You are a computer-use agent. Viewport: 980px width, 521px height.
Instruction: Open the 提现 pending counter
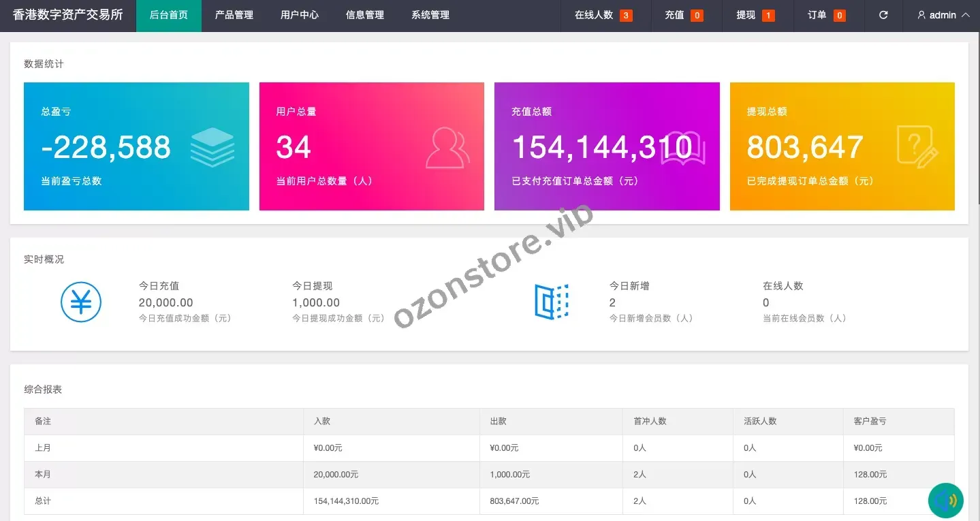point(755,15)
